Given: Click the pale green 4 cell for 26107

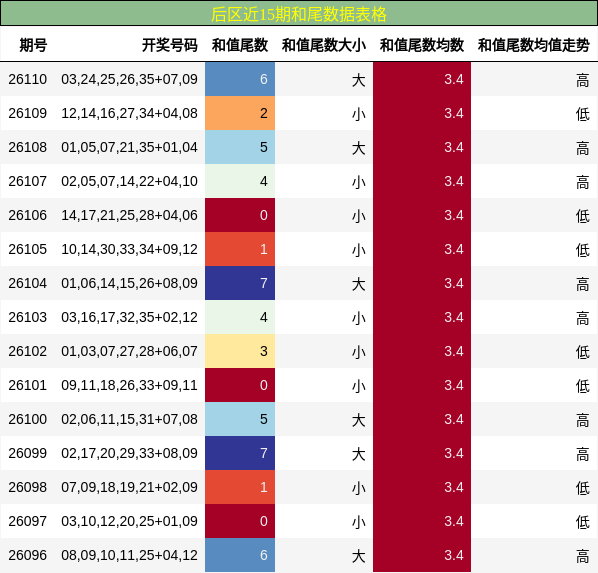Looking at the screenshot, I should pyautogui.click(x=240, y=181).
